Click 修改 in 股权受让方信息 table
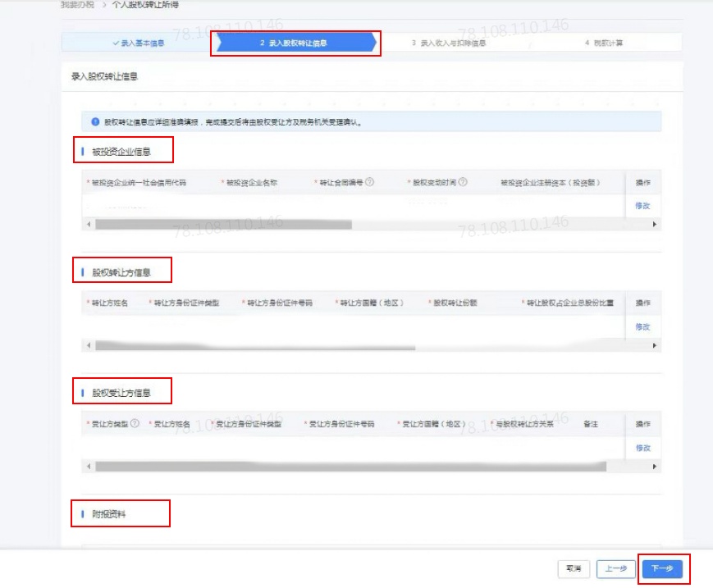713x588 pixels. (x=642, y=448)
